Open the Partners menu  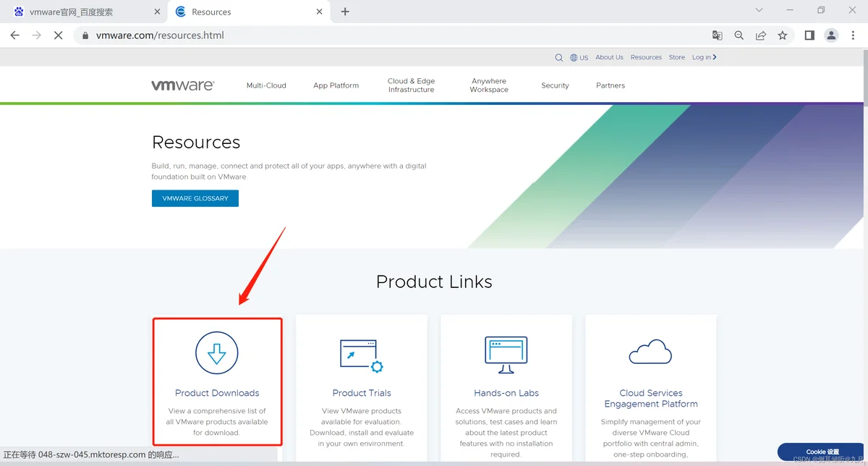pyautogui.click(x=610, y=85)
